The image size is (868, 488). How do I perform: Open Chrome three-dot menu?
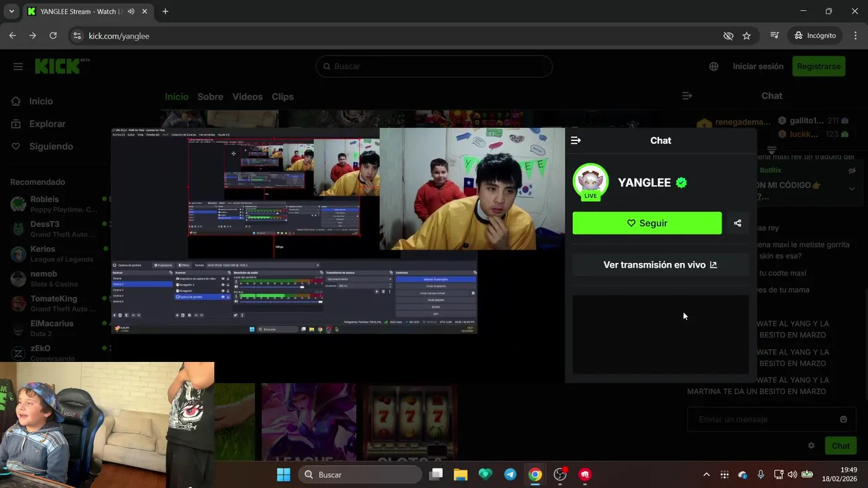[854, 35]
